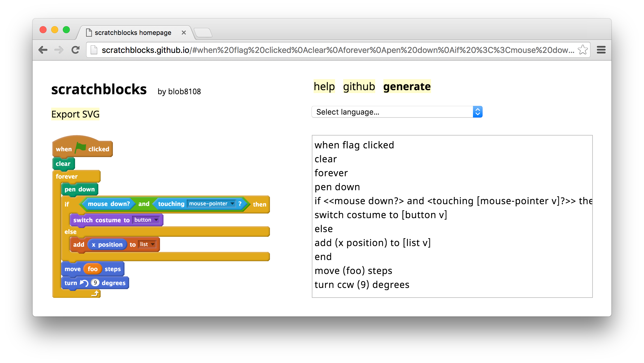
Task: Click the orange foo variable block
Action: (92, 269)
